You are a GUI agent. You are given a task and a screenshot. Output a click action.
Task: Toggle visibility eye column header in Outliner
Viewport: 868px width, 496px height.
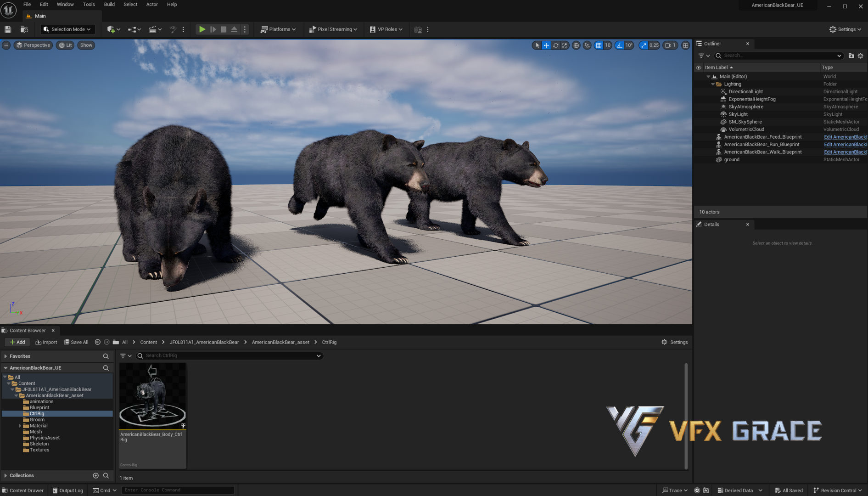699,68
